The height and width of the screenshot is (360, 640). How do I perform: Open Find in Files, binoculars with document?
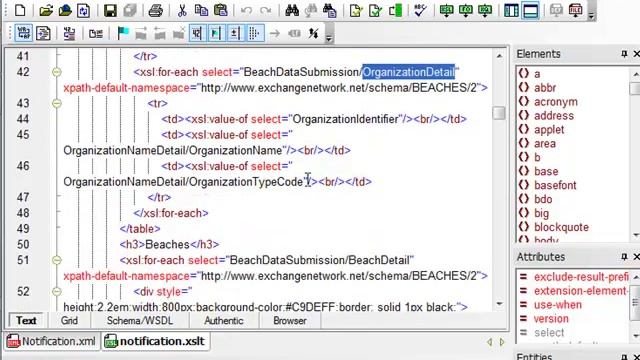click(x=330, y=10)
